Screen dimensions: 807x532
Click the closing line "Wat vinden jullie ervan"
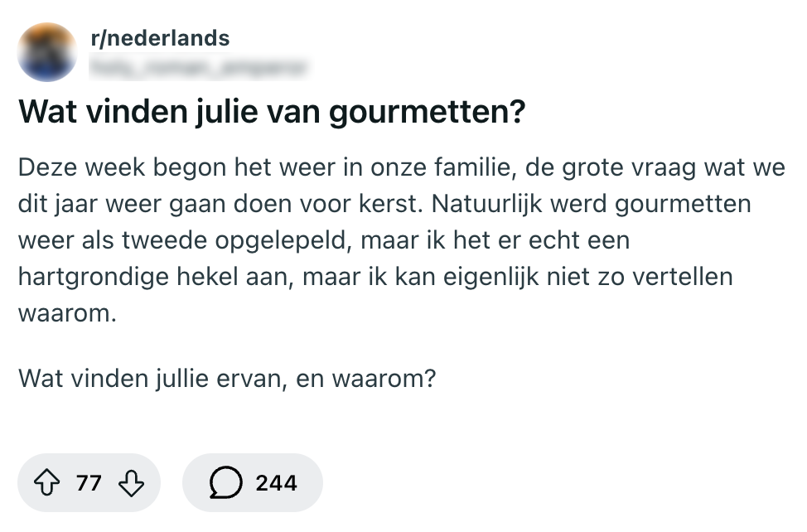227,379
